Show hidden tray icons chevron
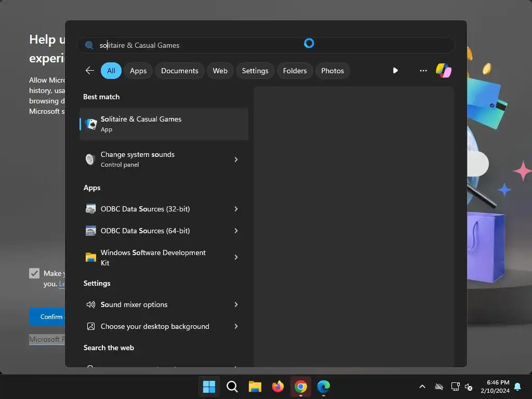Image resolution: width=532 pixels, height=399 pixels. pyautogui.click(x=422, y=387)
